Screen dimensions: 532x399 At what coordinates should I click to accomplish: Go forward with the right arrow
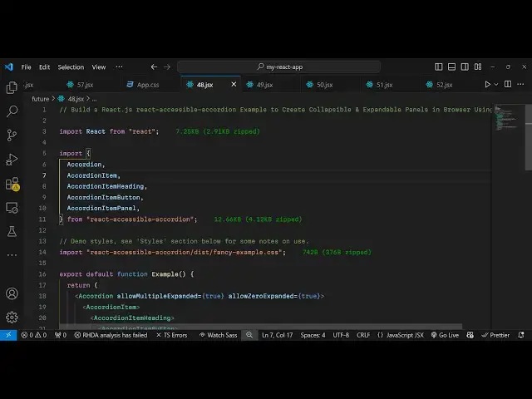coord(167,66)
